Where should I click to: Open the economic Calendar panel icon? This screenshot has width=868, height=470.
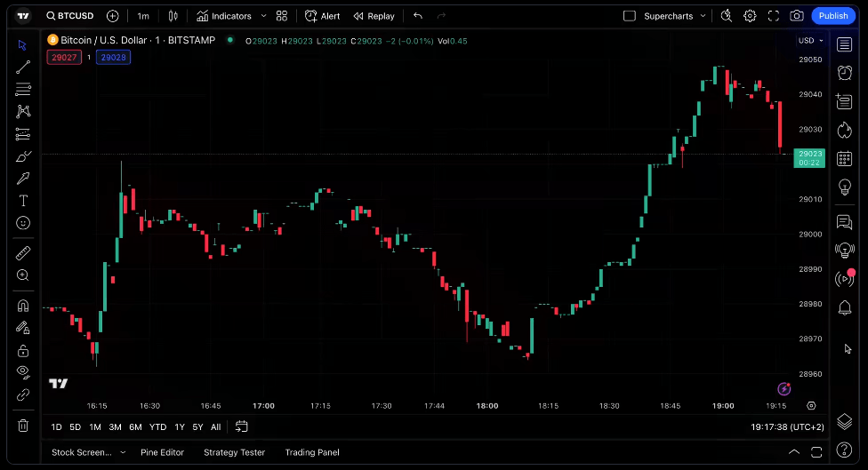coord(844,159)
